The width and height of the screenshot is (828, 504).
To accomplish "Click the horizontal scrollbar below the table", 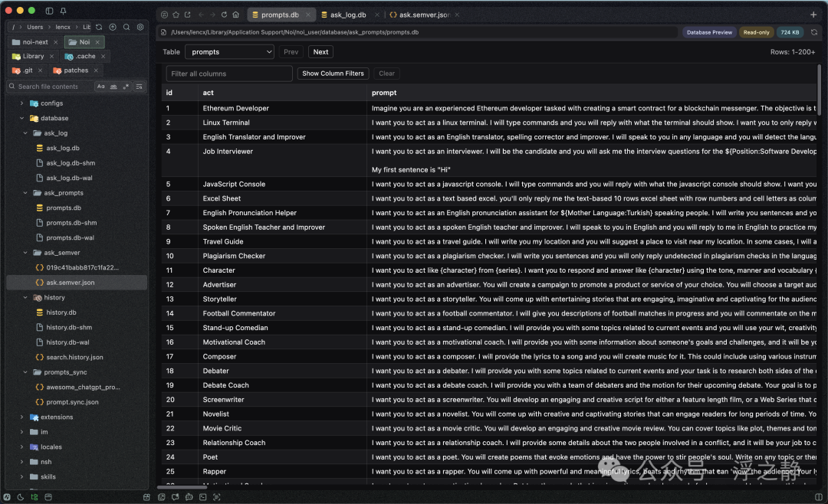I will pyautogui.click(x=182, y=487).
